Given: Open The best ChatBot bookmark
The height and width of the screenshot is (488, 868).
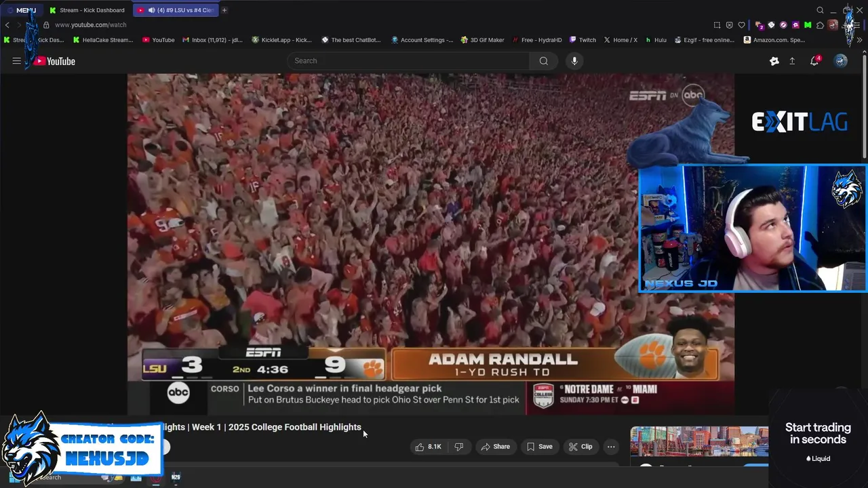Looking at the screenshot, I should [x=351, y=40].
